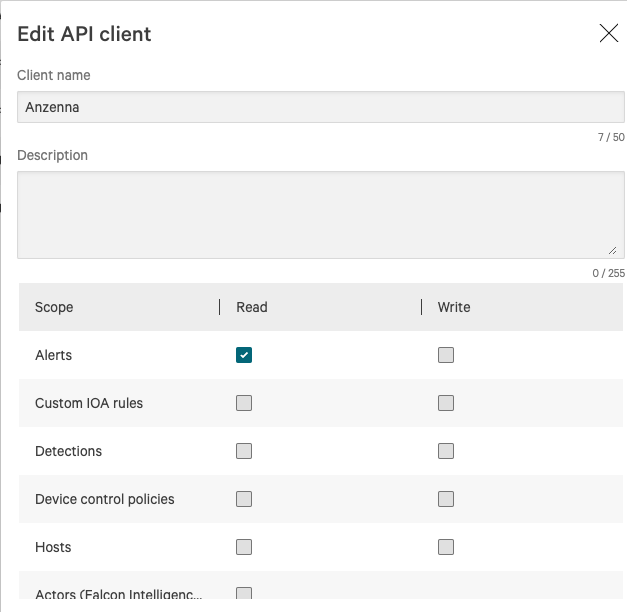Enable Write permission for Alerts
The width and height of the screenshot is (627, 612).
click(446, 355)
